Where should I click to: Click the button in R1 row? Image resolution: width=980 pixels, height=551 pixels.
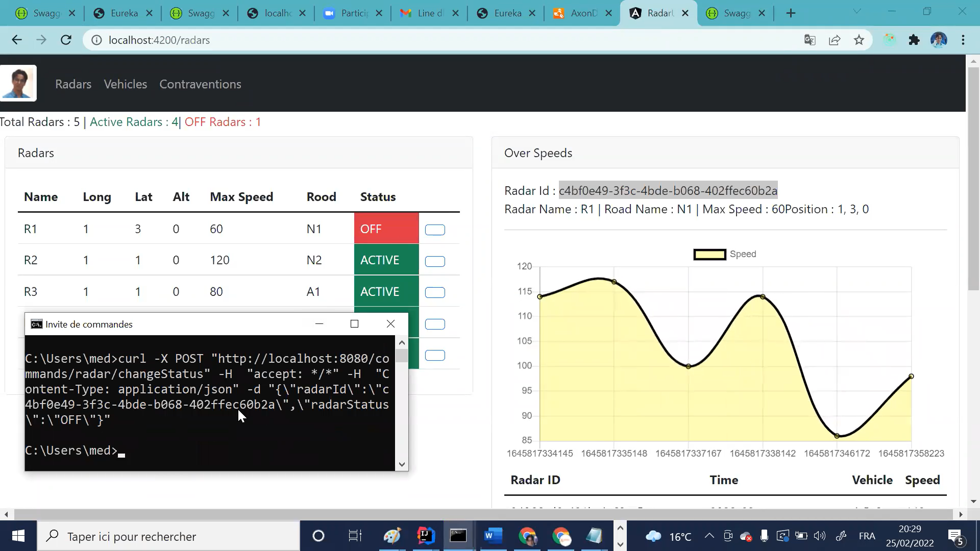point(435,230)
